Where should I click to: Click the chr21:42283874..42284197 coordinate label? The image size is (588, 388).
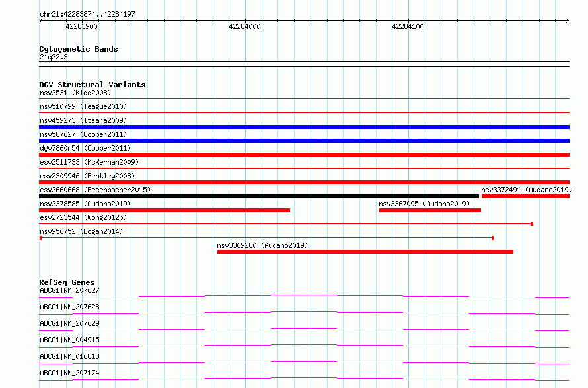[x=87, y=14]
